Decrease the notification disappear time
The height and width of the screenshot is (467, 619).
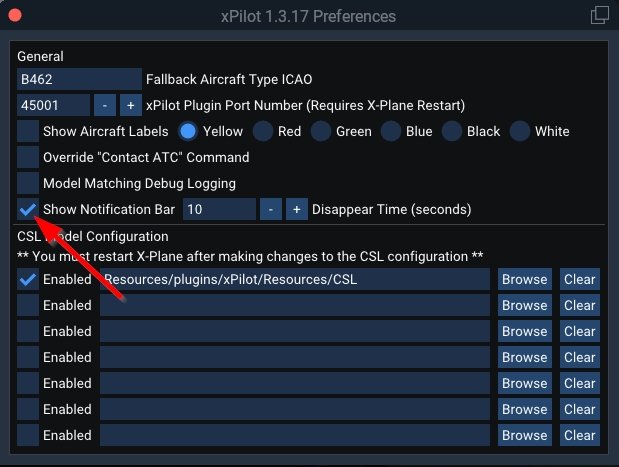click(270, 209)
